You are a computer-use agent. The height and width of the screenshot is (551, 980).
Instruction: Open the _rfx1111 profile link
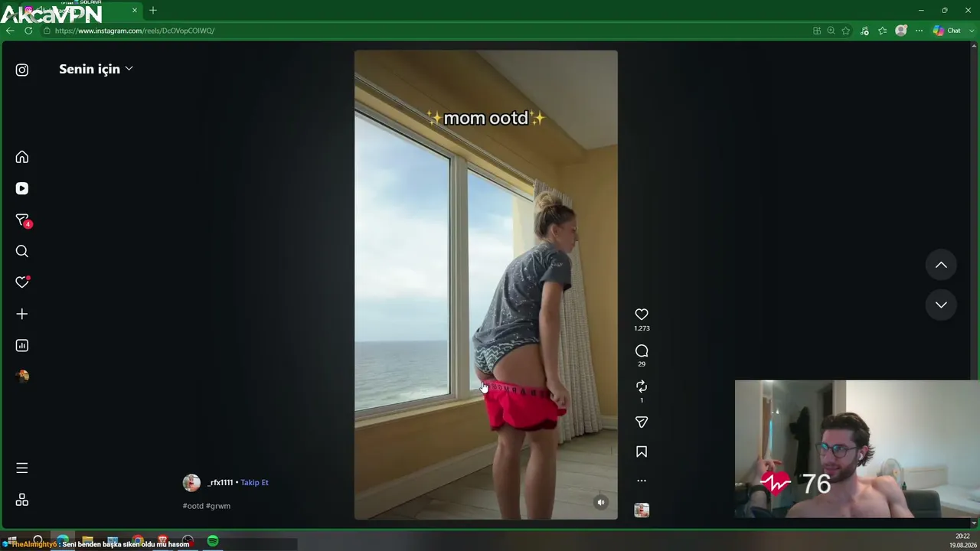[x=220, y=483]
